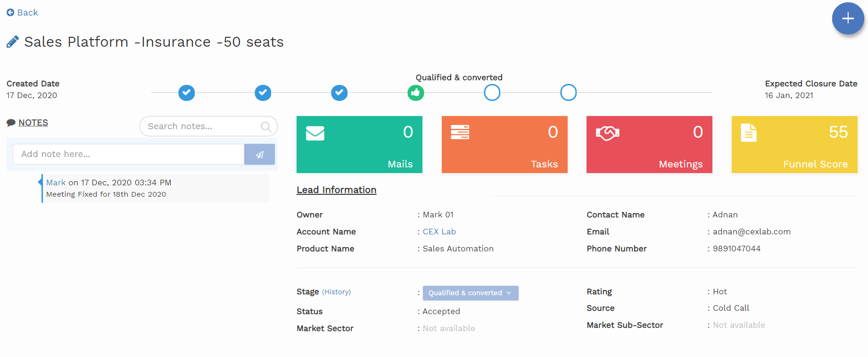This screenshot has width=868, height=357.
Task: Click the product value Sales Automation
Action: click(x=458, y=249)
